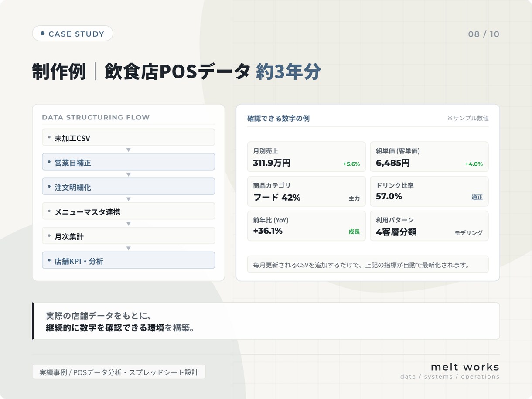Select the メニューマスタ連携 flow step
Image resolution: width=532 pixels, height=399 pixels.
(x=128, y=211)
